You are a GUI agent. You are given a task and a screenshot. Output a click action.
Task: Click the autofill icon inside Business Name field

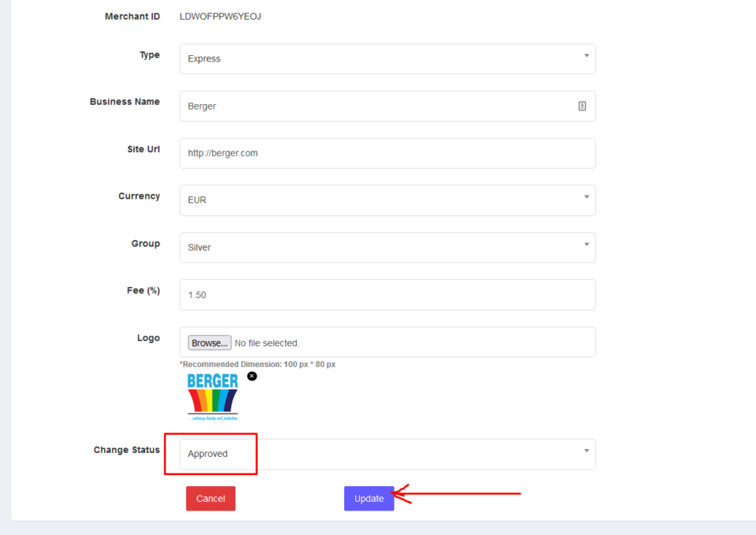coord(582,106)
